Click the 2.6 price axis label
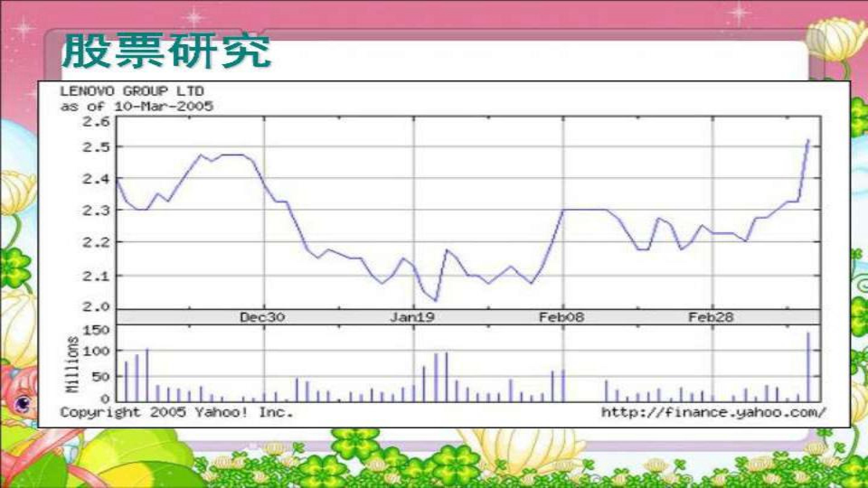Image resolution: width=868 pixels, height=488 pixels. [x=96, y=121]
